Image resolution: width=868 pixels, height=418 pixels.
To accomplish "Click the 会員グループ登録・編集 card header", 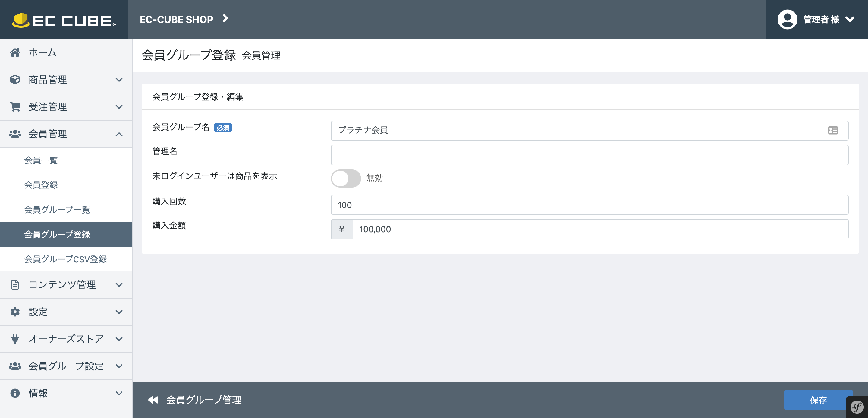I will tap(198, 97).
